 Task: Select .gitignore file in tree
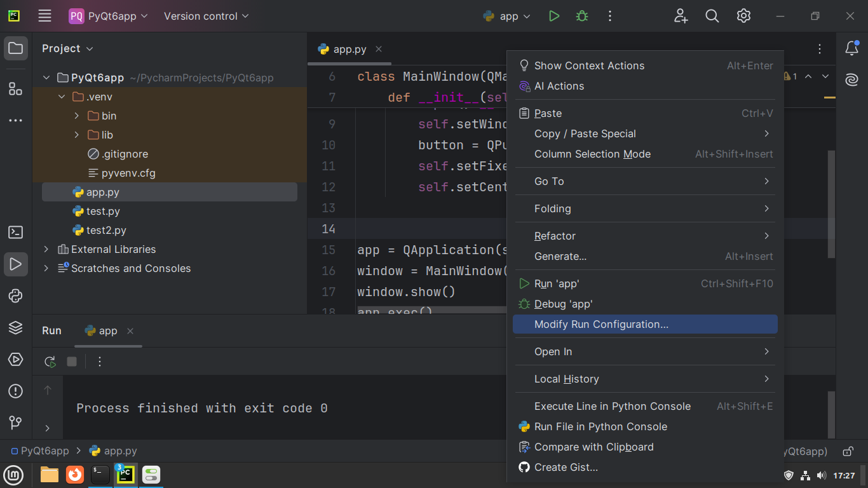pyautogui.click(x=118, y=154)
